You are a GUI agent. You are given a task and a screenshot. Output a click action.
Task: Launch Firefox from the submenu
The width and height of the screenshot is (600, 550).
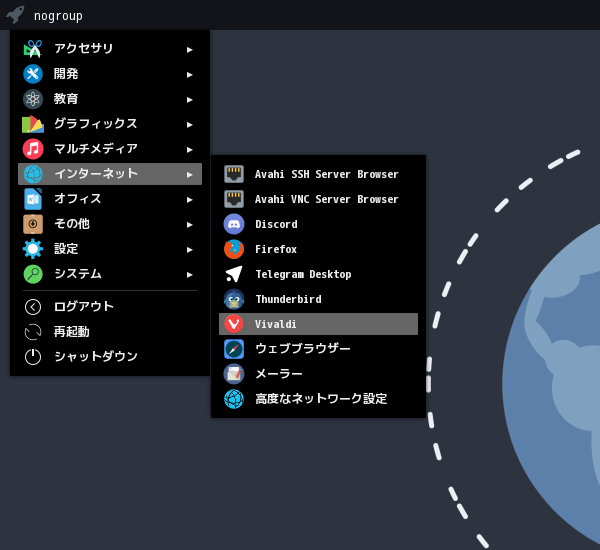tap(318, 249)
